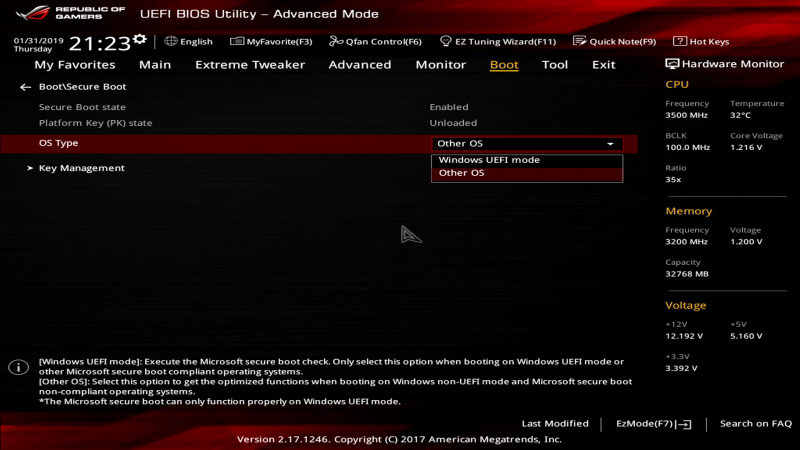Click the Quick Note notepad icon
Screen dimensions: 800x450
coord(579,41)
